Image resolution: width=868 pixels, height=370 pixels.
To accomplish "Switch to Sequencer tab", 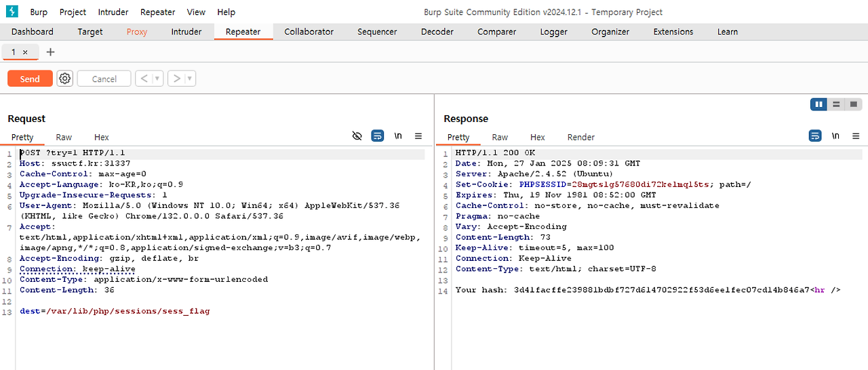I will pos(378,32).
